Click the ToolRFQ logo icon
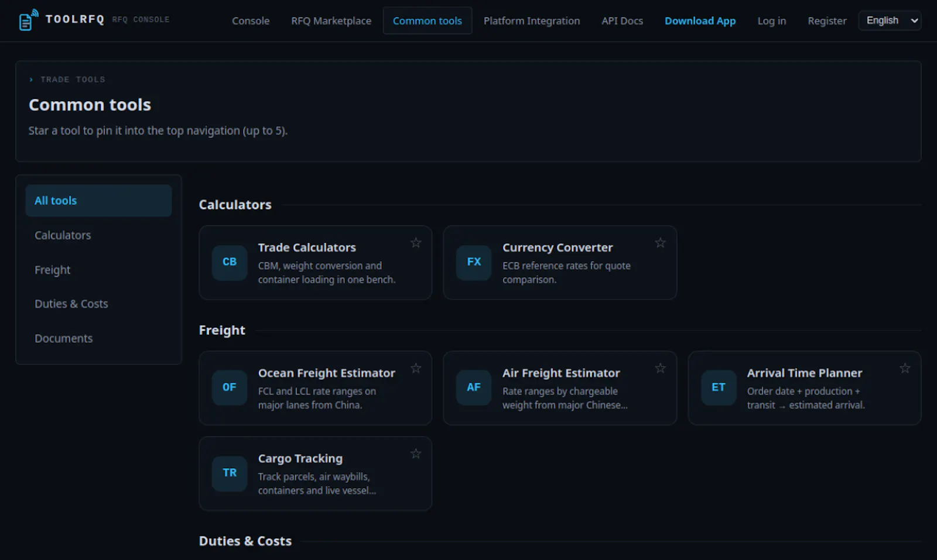 click(28, 20)
